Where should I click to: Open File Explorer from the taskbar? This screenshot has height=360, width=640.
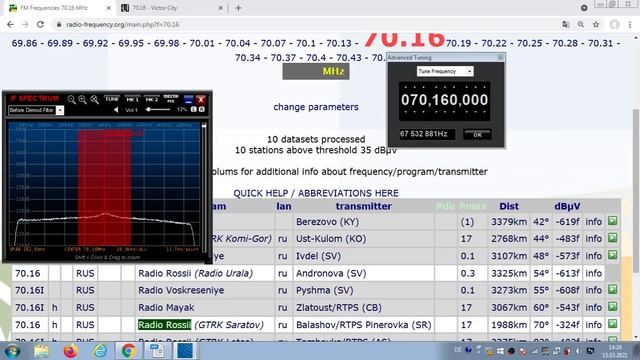(41, 351)
